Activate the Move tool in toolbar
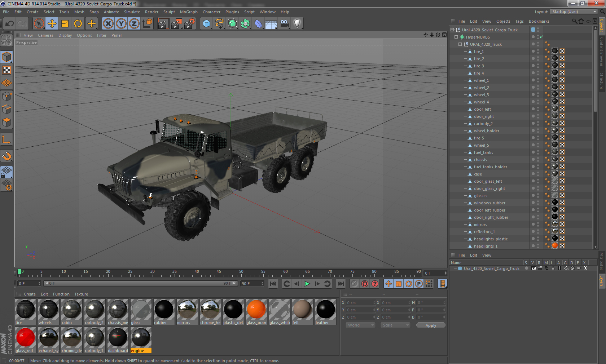The height and width of the screenshot is (364, 606). pos(52,24)
